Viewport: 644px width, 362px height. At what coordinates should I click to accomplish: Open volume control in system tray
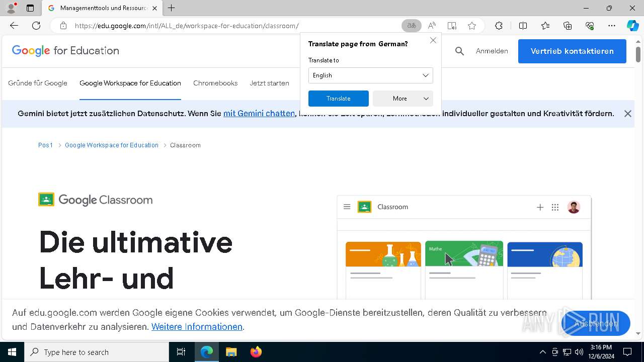point(579,352)
